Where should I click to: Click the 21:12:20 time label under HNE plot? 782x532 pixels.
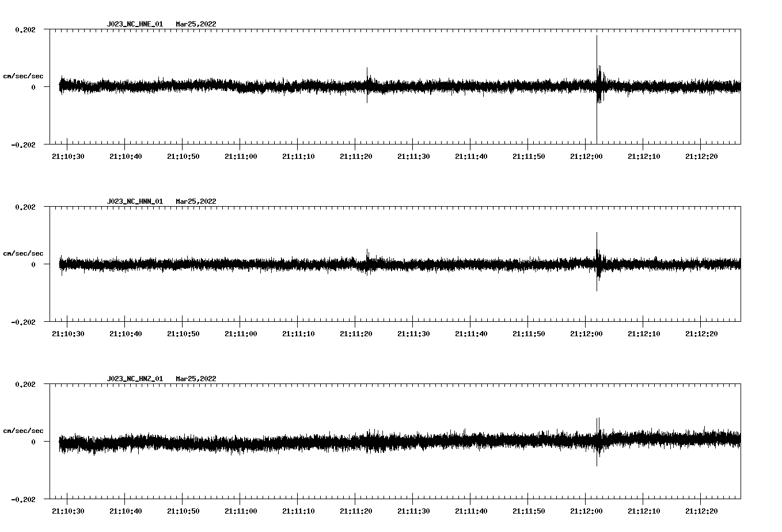pyautogui.click(x=701, y=156)
